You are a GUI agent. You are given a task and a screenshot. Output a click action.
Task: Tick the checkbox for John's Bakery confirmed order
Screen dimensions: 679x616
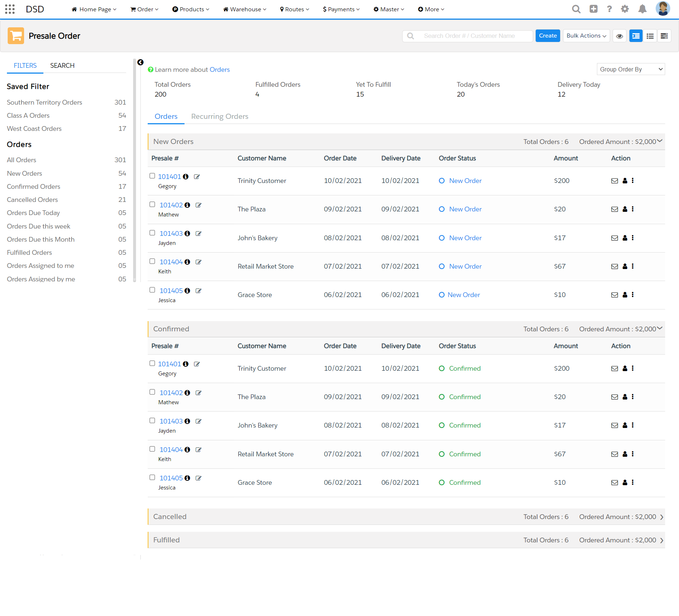pyautogui.click(x=152, y=420)
